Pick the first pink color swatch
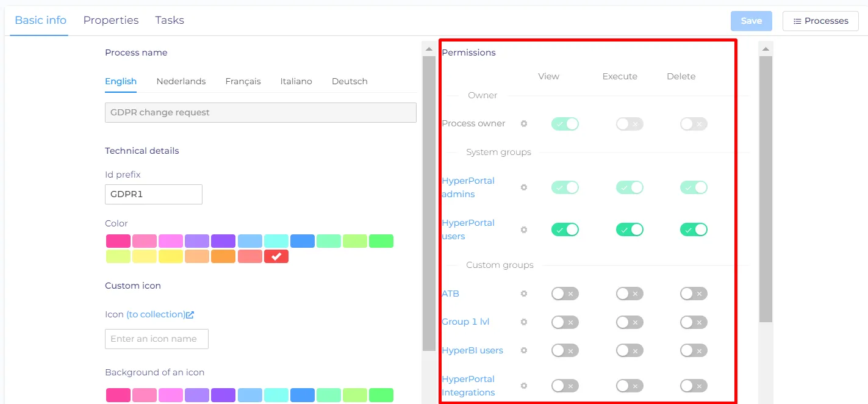868x404 pixels. click(x=118, y=241)
